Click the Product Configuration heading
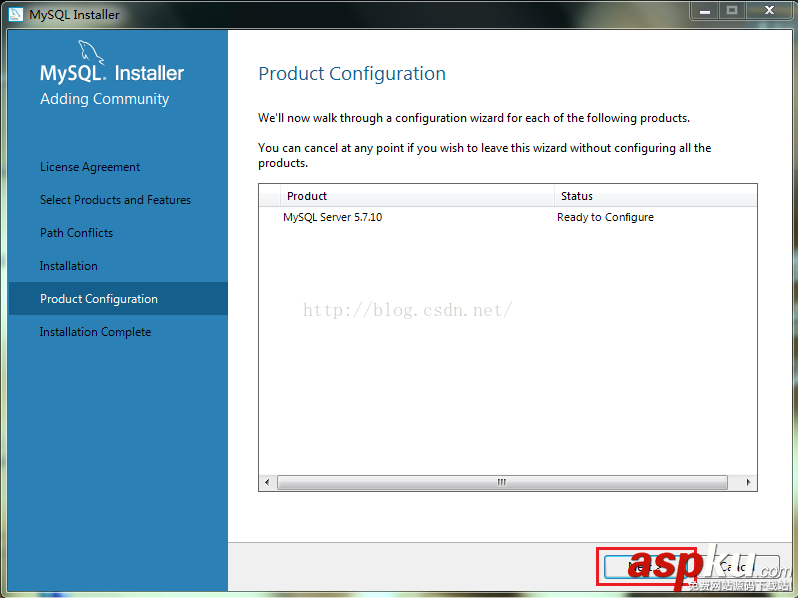This screenshot has width=798, height=598. point(352,74)
